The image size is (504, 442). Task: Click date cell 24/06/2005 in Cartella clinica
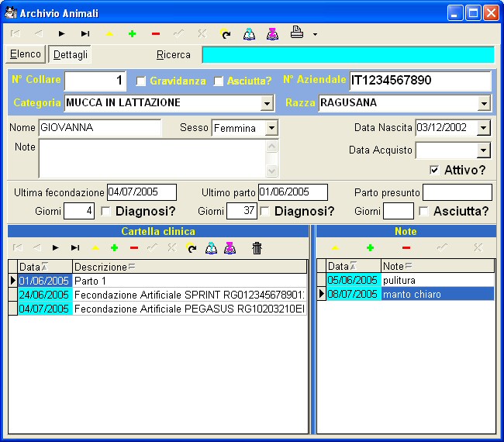[x=45, y=295]
